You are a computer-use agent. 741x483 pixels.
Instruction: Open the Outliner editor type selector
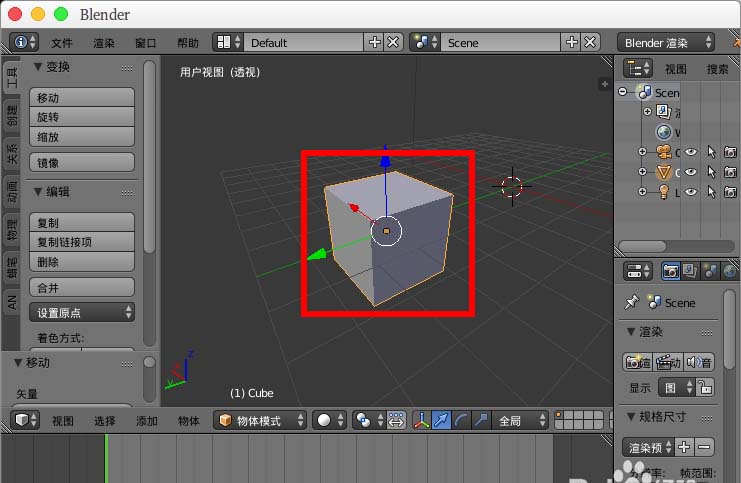(638, 69)
